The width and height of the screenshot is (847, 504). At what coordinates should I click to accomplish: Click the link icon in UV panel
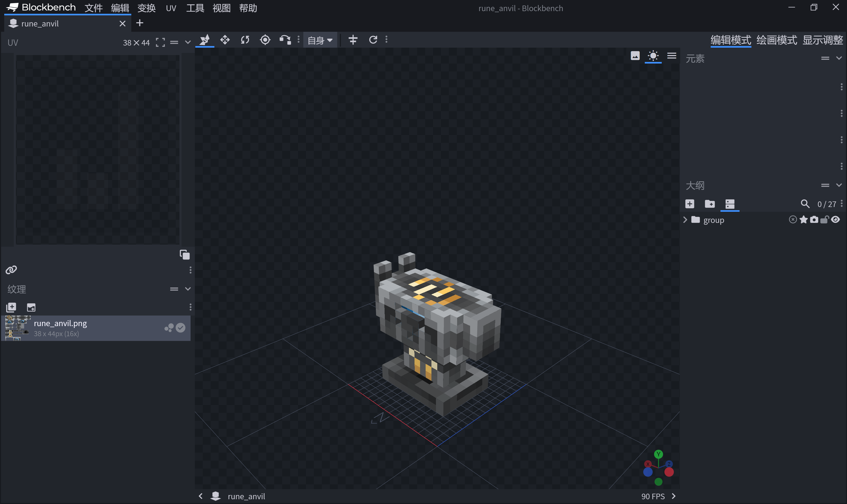[x=11, y=270]
